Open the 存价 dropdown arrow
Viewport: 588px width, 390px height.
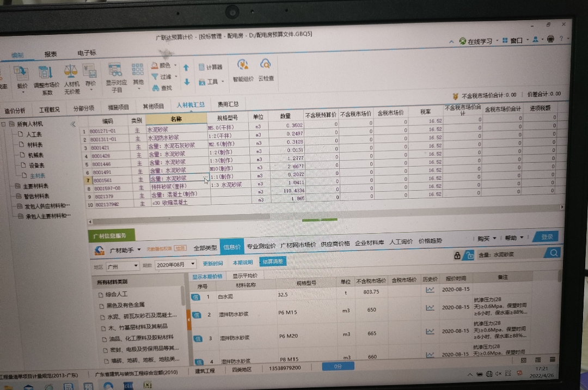(91, 90)
